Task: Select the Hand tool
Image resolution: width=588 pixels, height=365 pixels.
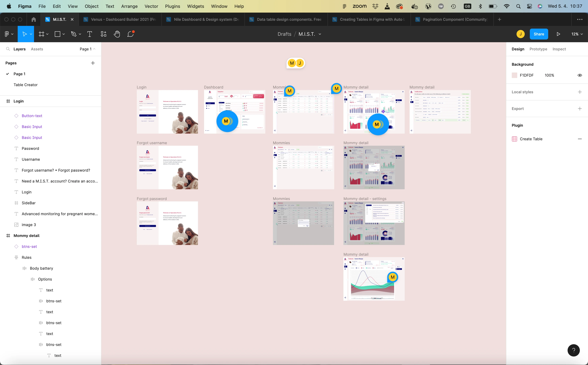Action: pyautogui.click(x=117, y=34)
